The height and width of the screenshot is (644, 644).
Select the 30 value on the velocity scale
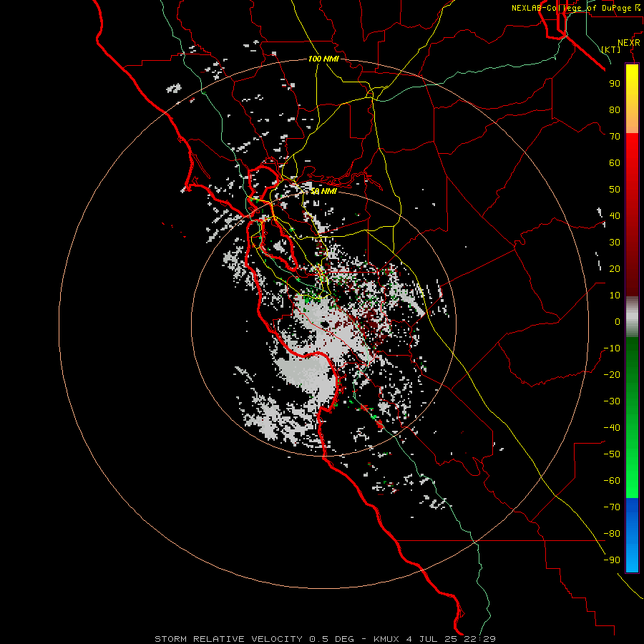615,243
